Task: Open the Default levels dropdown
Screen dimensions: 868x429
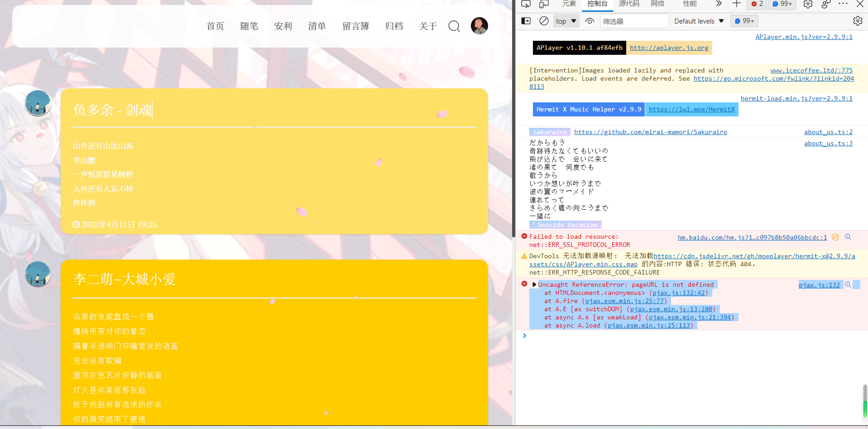Action: tap(698, 20)
